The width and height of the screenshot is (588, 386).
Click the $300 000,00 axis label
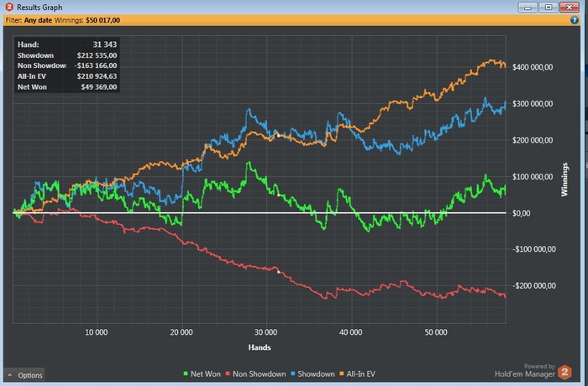533,104
